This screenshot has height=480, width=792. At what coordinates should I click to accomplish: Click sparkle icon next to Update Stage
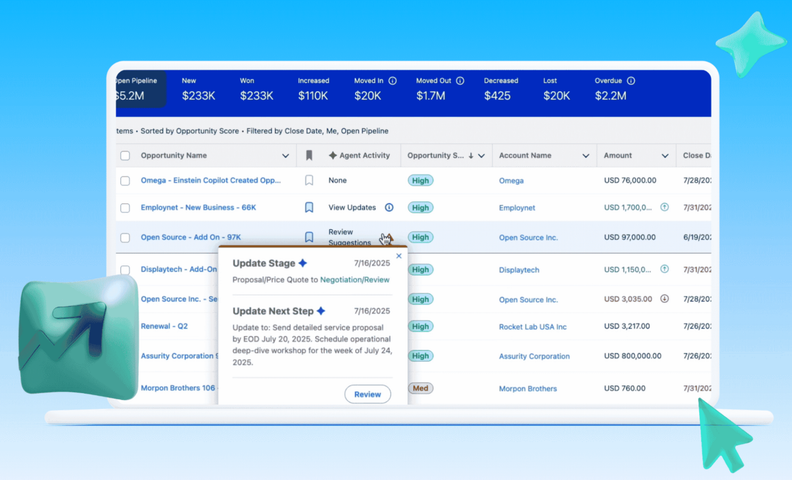303,263
